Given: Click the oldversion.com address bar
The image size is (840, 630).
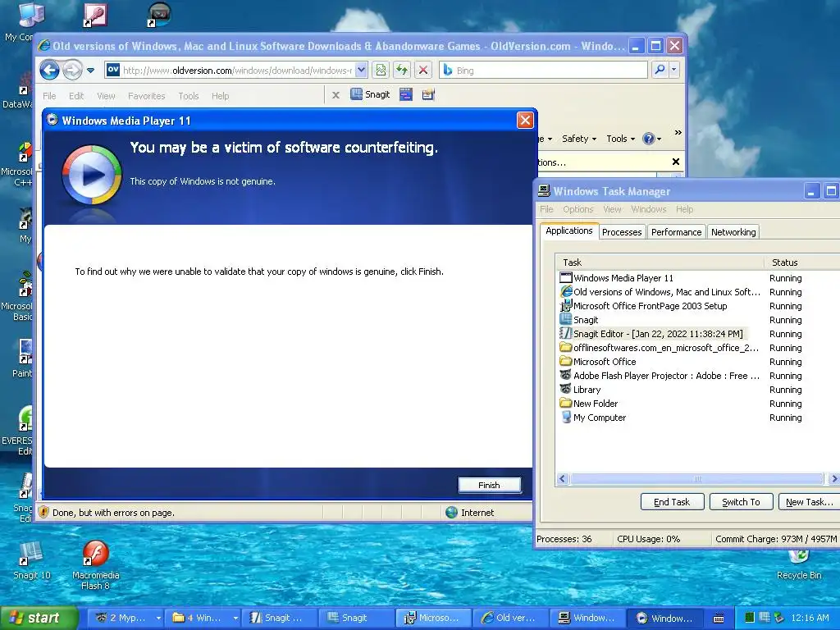Looking at the screenshot, I should [236, 71].
